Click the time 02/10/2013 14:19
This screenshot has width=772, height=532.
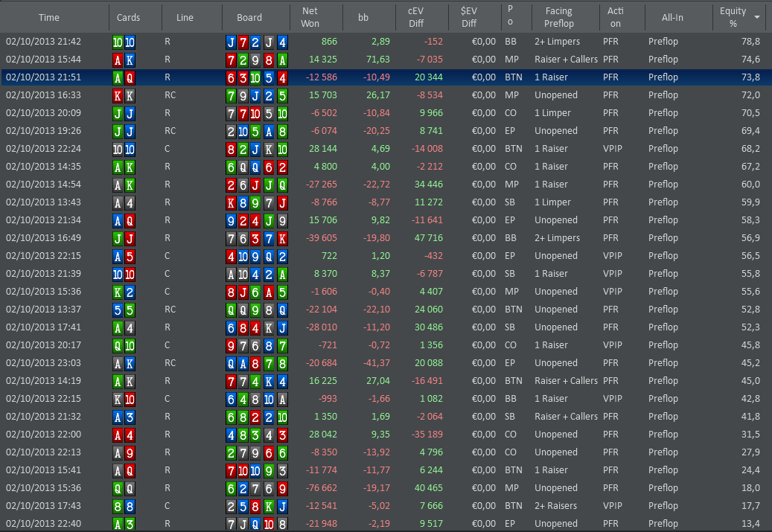coord(43,380)
